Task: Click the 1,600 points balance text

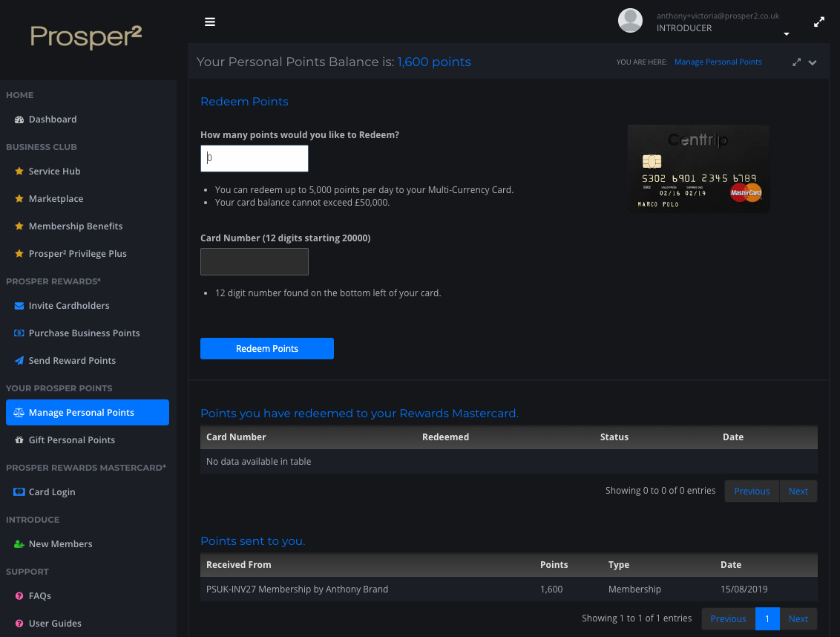Action: (x=434, y=62)
